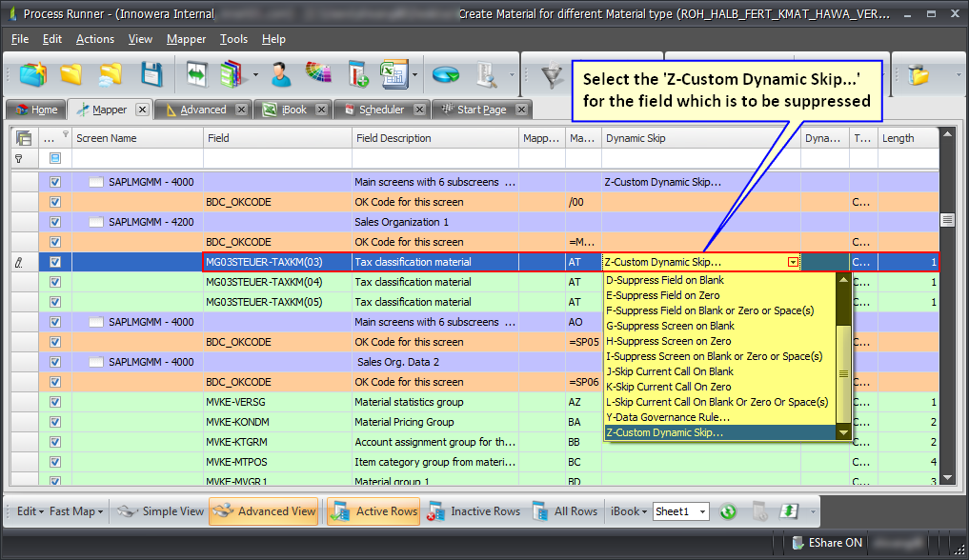Click the field chooser grid corner icon

[24, 138]
